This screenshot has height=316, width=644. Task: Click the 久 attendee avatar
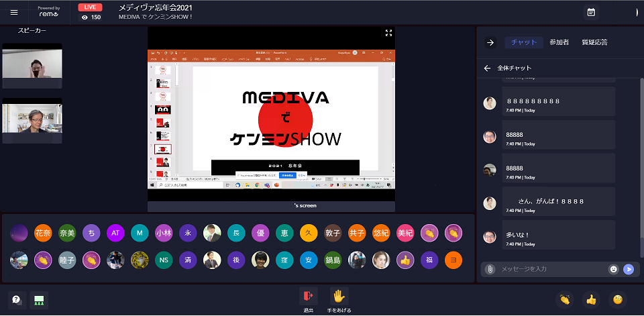coord(309,233)
